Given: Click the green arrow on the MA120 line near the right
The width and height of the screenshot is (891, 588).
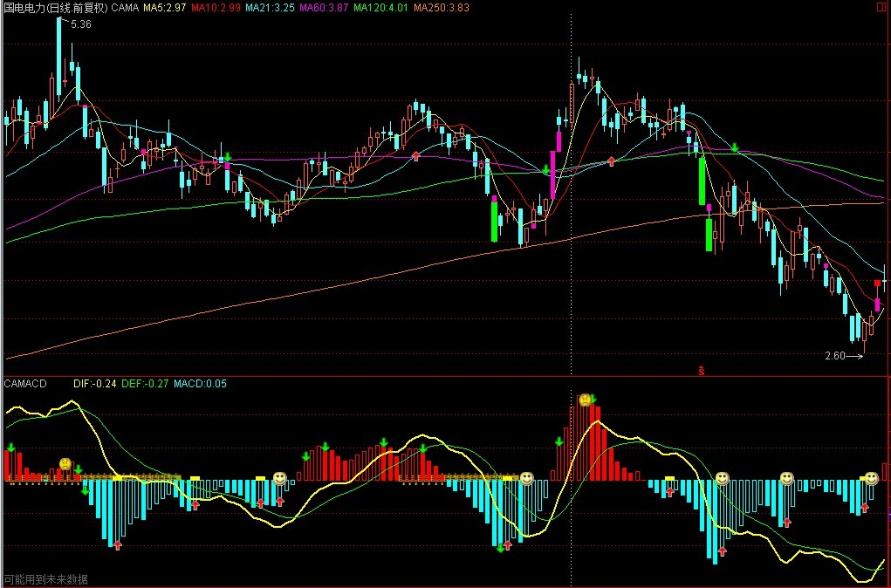Looking at the screenshot, I should point(736,147).
